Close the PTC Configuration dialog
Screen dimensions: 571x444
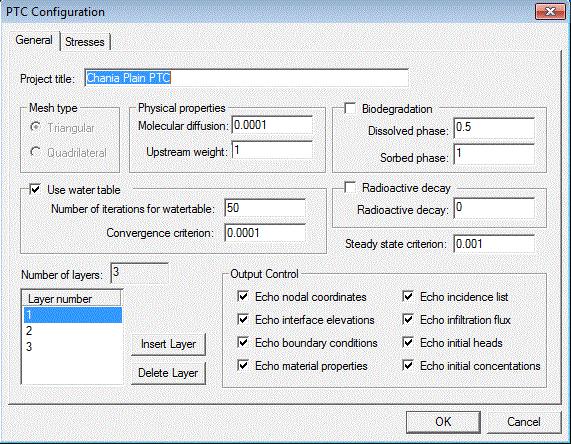pos(550,12)
